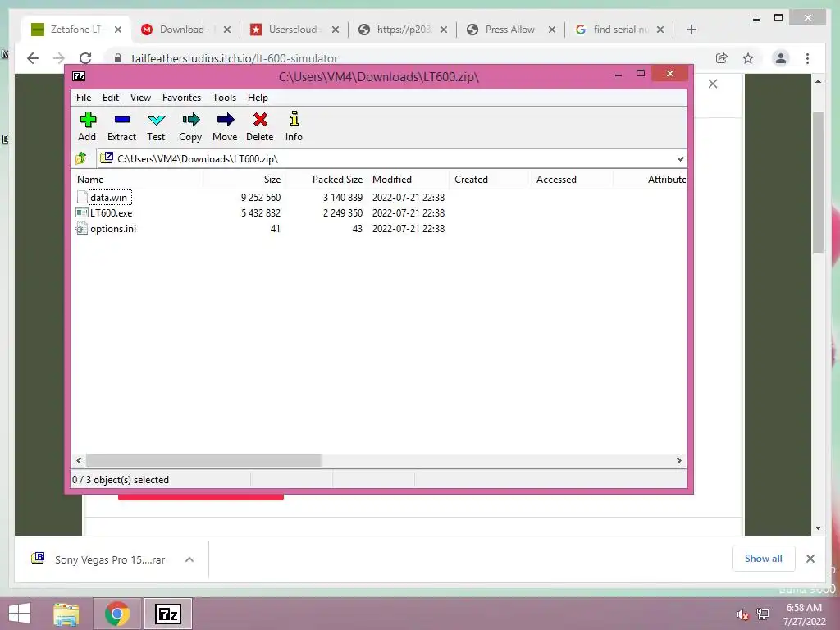Open File Explorer from taskbar
Screen dimensions: 840x630
[66, 614]
